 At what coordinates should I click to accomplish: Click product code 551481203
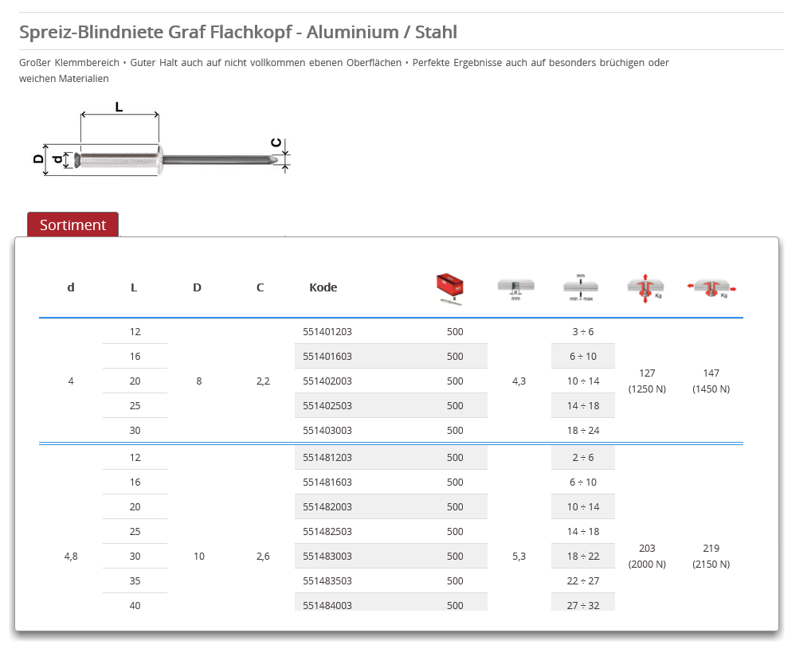[x=327, y=458]
